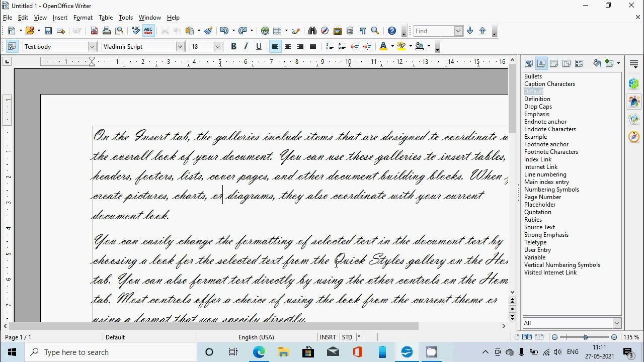Open the File menu
The width and height of the screenshot is (644, 362).
[x=8, y=18]
